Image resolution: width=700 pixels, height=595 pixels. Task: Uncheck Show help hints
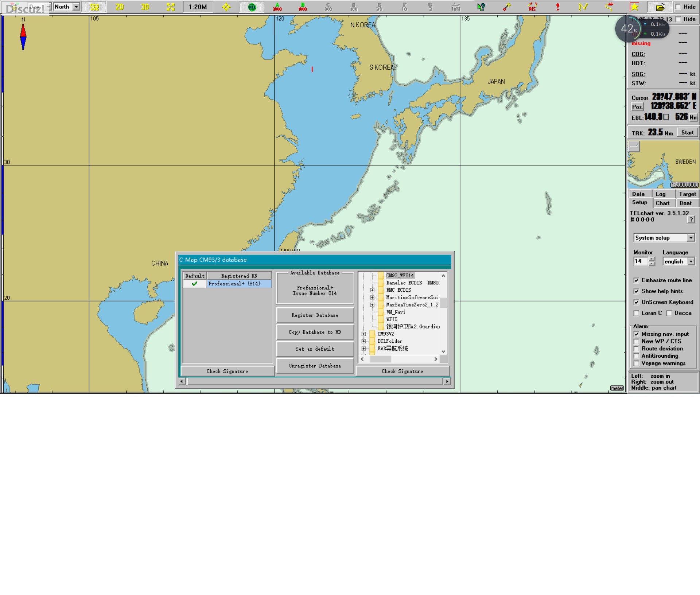point(636,291)
